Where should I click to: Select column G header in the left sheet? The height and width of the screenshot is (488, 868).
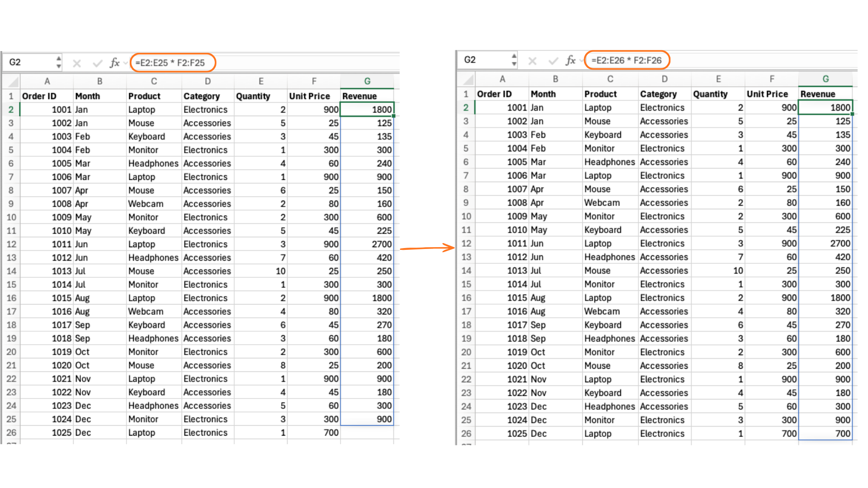coord(367,81)
